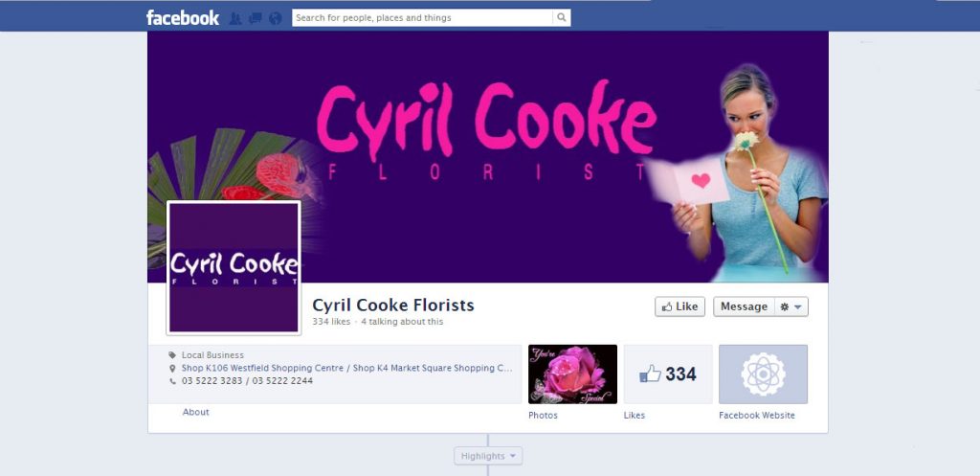Open the friend requests icon
980x476 pixels.
click(235, 18)
